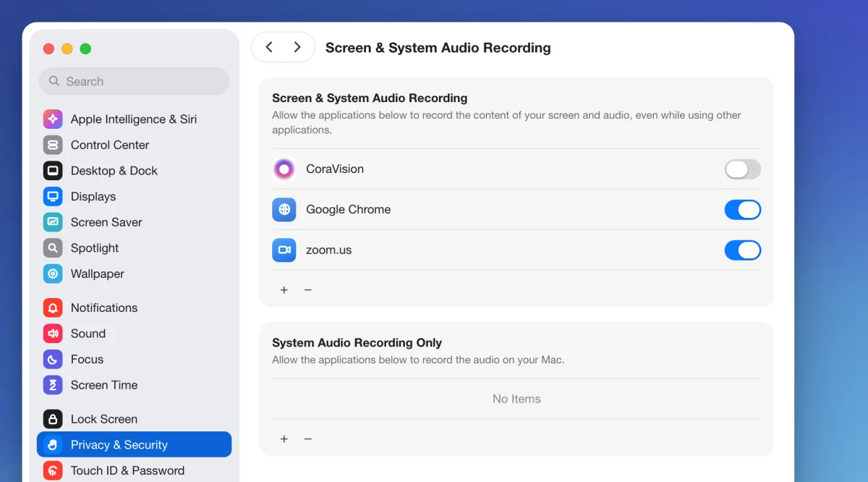This screenshot has height=482, width=868.
Task: Click the Desktop & Dock sidebar icon
Action: pos(53,171)
